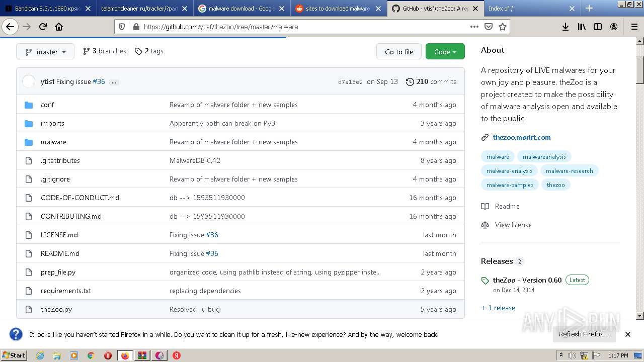Open 'Resolved -u bug' commit message
Image resolution: width=644 pixels, height=362 pixels.
[x=195, y=309]
